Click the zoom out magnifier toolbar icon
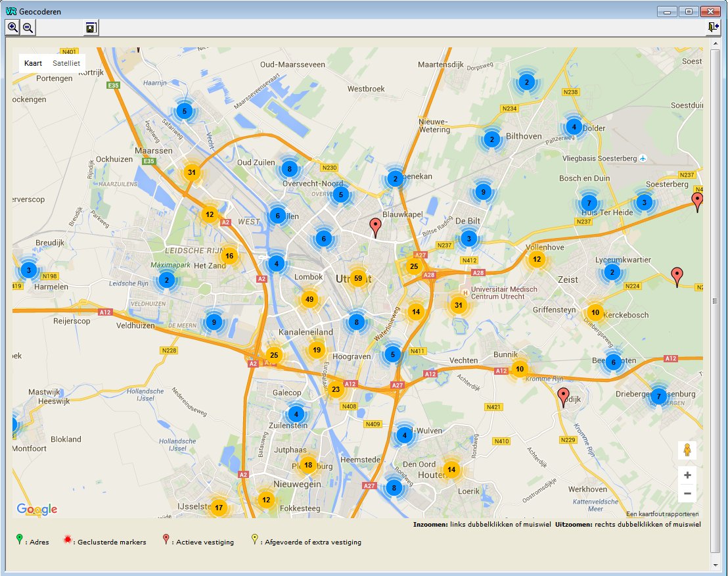Screen dimensions: 728x576 28,28
